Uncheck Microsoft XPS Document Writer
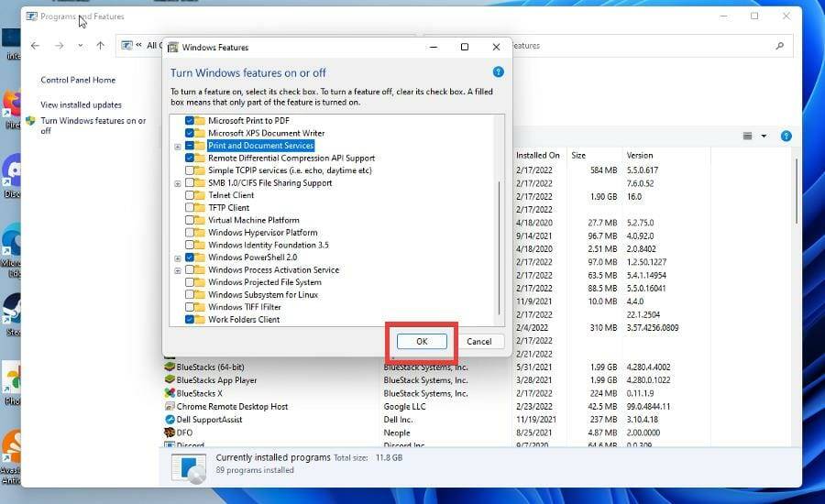 [x=190, y=133]
